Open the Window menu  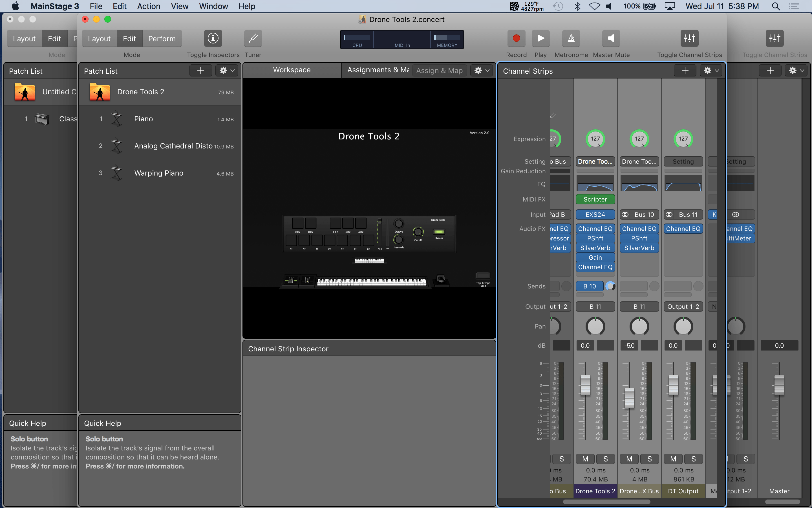213,6
